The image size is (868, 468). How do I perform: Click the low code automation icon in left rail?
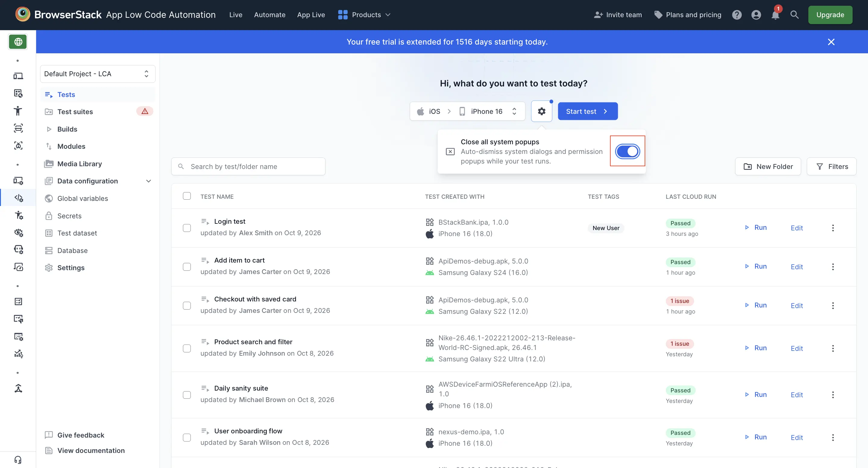18,198
